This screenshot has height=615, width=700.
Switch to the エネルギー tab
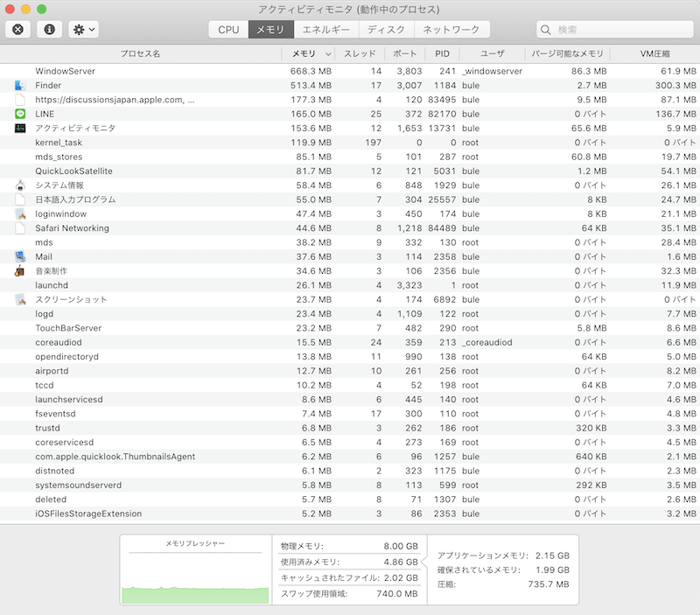326,30
